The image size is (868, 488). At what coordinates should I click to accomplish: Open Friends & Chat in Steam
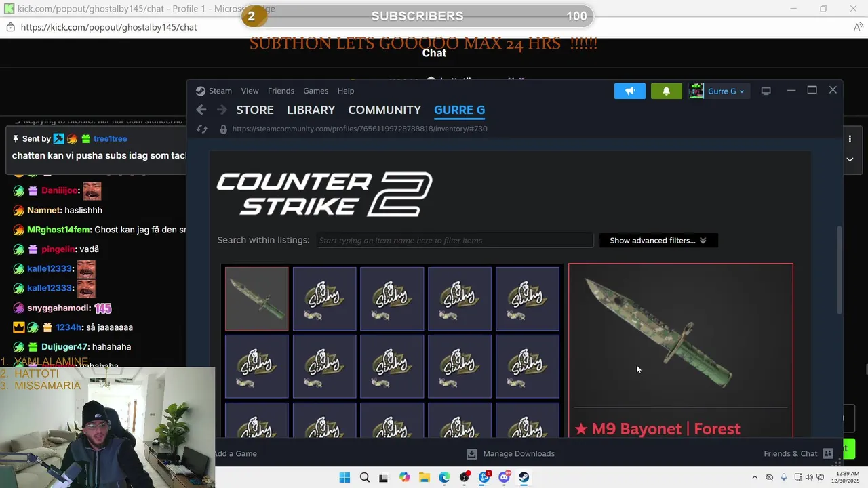791,454
